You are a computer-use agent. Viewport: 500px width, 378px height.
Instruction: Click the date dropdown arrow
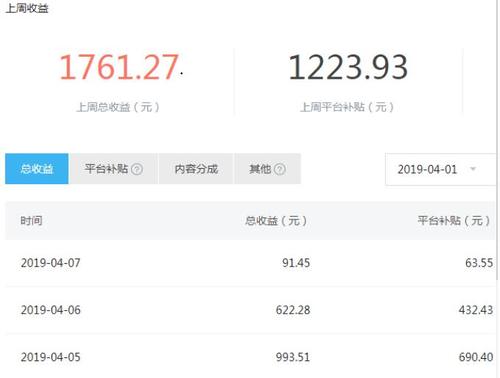click(473, 169)
